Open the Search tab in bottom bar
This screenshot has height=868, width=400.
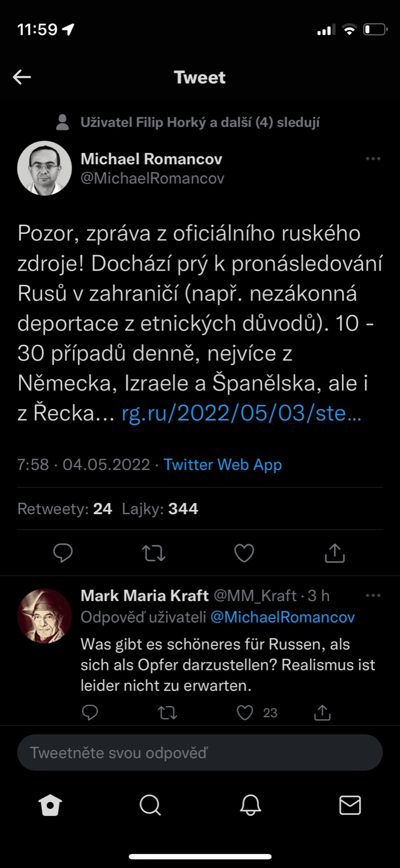click(150, 805)
